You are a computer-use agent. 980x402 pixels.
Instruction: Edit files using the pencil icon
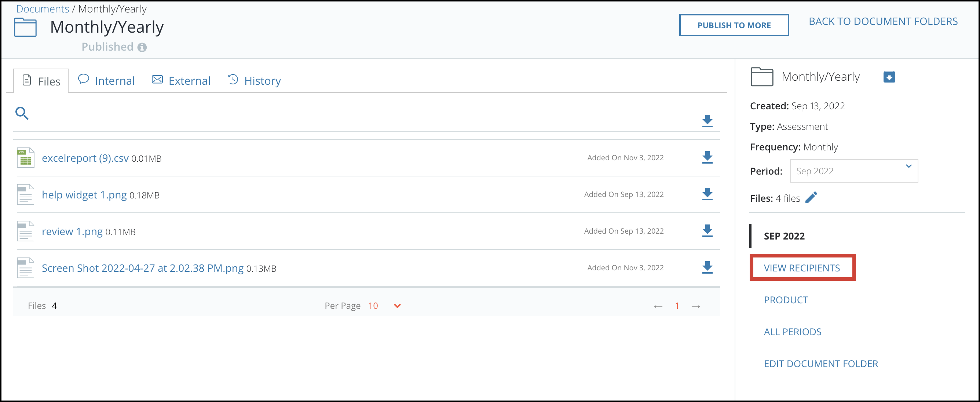click(811, 198)
